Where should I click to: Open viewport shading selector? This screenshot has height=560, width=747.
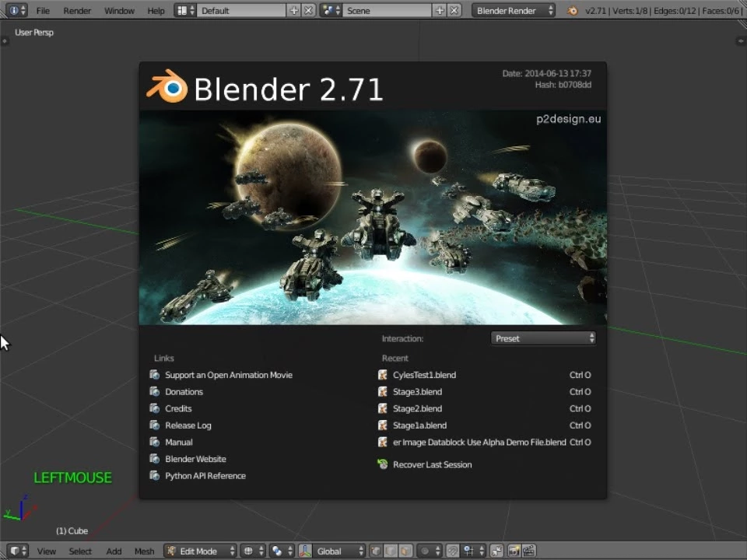(x=253, y=551)
